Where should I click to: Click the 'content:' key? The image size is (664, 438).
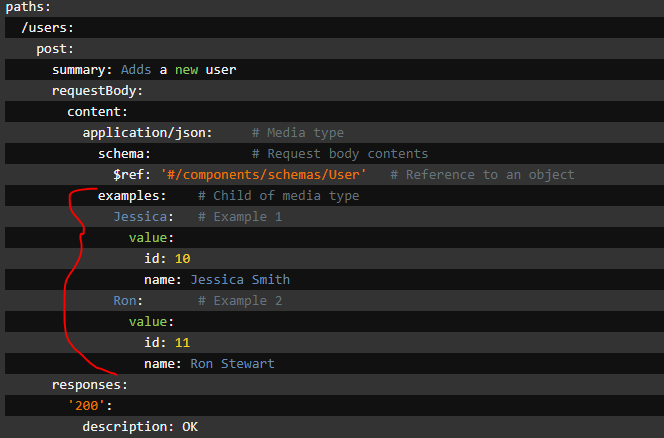coord(97,112)
